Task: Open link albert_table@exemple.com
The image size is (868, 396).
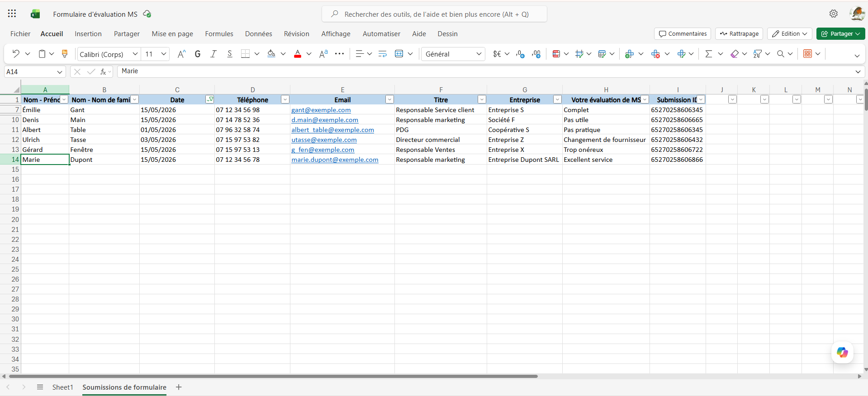Action: click(x=332, y=130)
